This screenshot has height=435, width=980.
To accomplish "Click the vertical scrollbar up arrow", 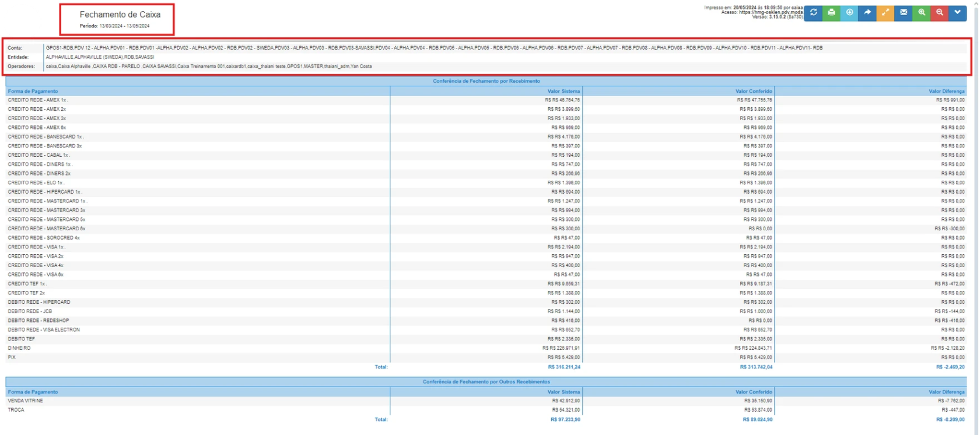I will coord(975,3).
